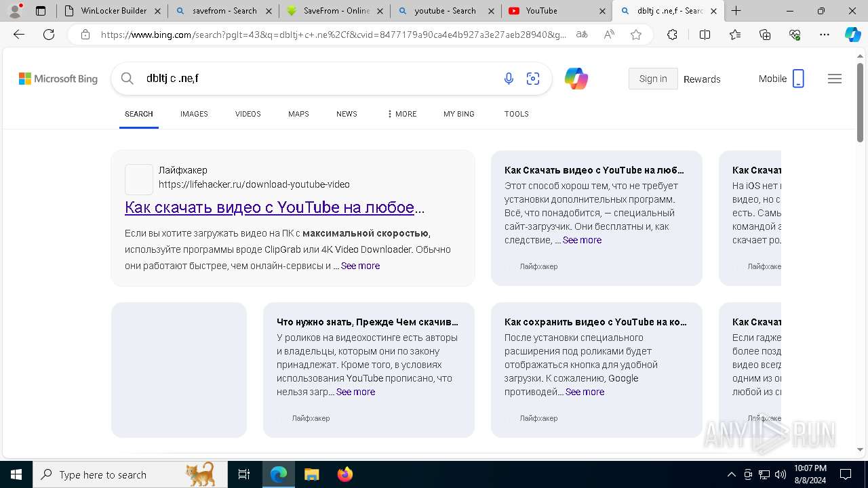Go back using the back arrow
Screen dimensions: 868x488
coord(19,35)
